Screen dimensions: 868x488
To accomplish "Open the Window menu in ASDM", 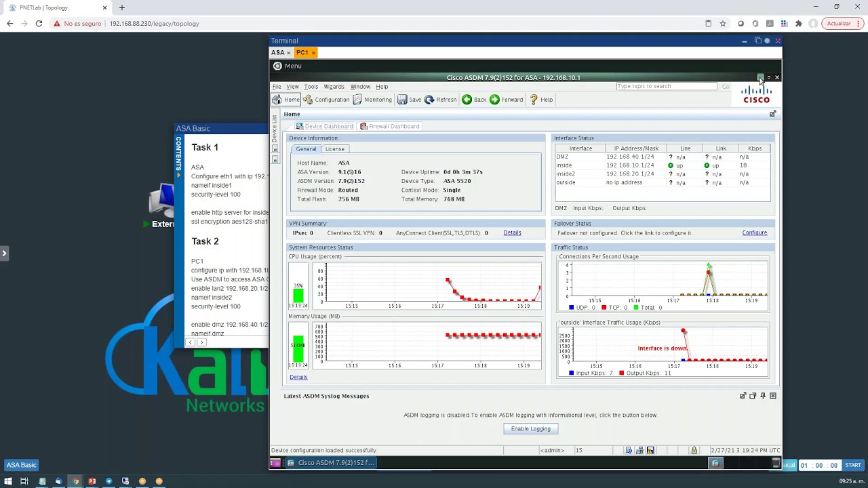I will click(360, 87).
